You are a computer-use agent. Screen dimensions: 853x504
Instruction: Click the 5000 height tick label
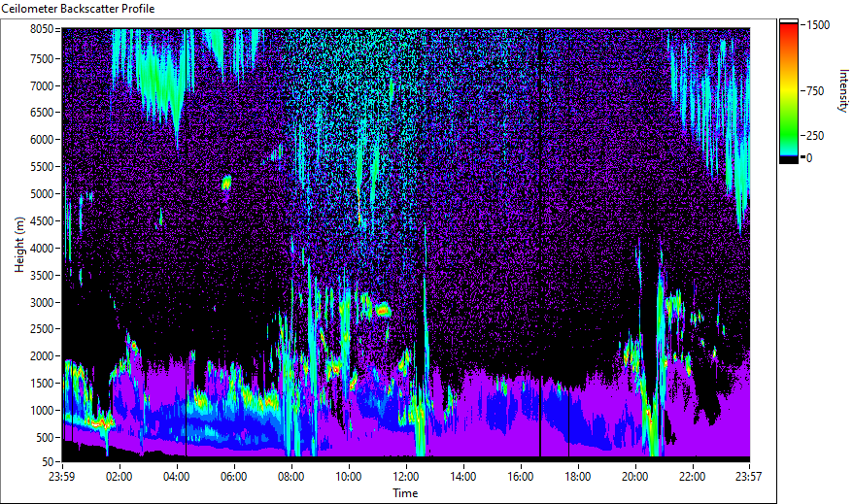(42, 194)
